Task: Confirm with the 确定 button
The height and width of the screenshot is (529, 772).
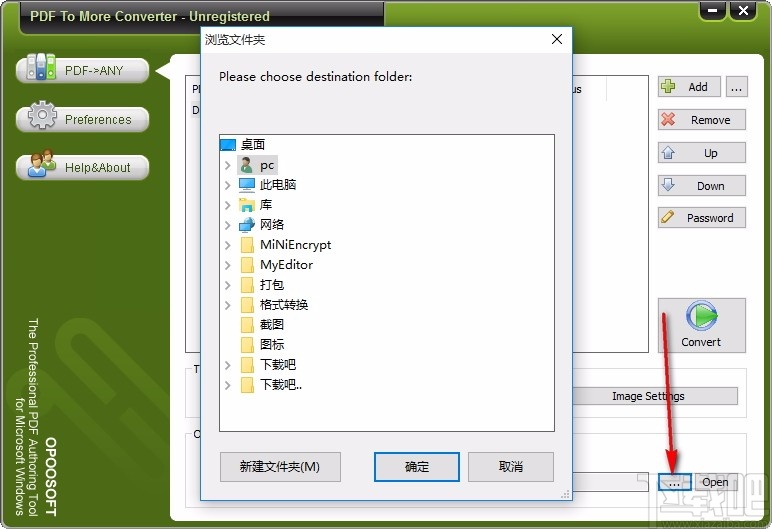Action: pos(417,466)
